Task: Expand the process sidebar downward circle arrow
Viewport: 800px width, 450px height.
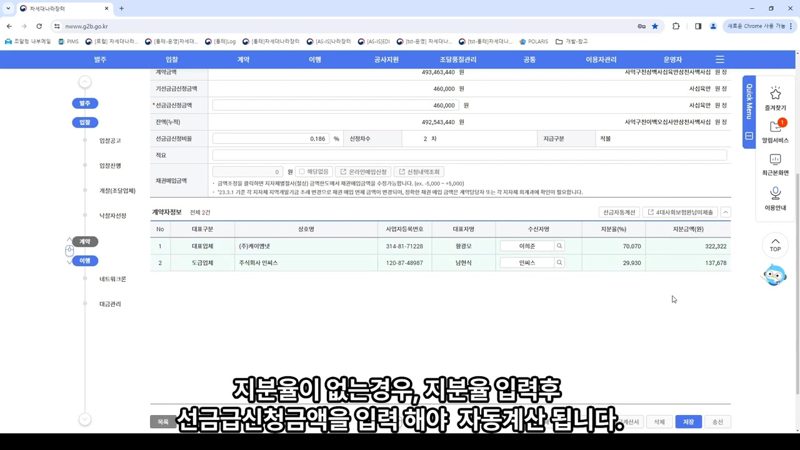Action: coord(85,419)
